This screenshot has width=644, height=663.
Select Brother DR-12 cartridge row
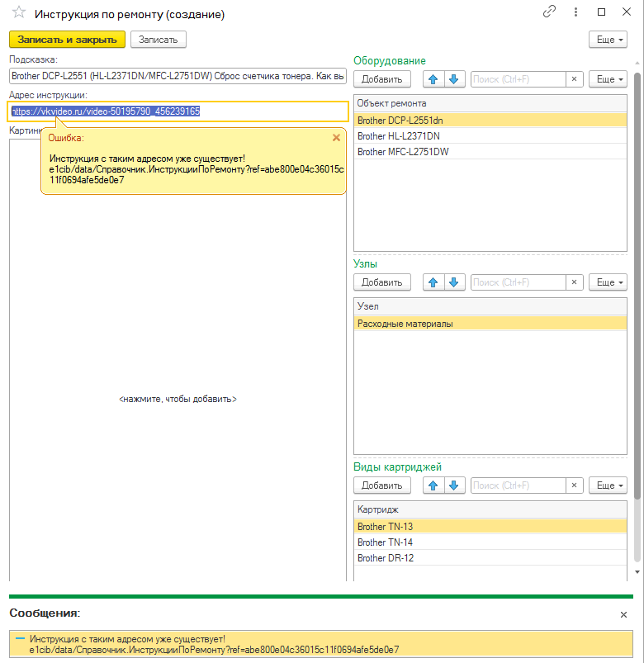point(490,557)
